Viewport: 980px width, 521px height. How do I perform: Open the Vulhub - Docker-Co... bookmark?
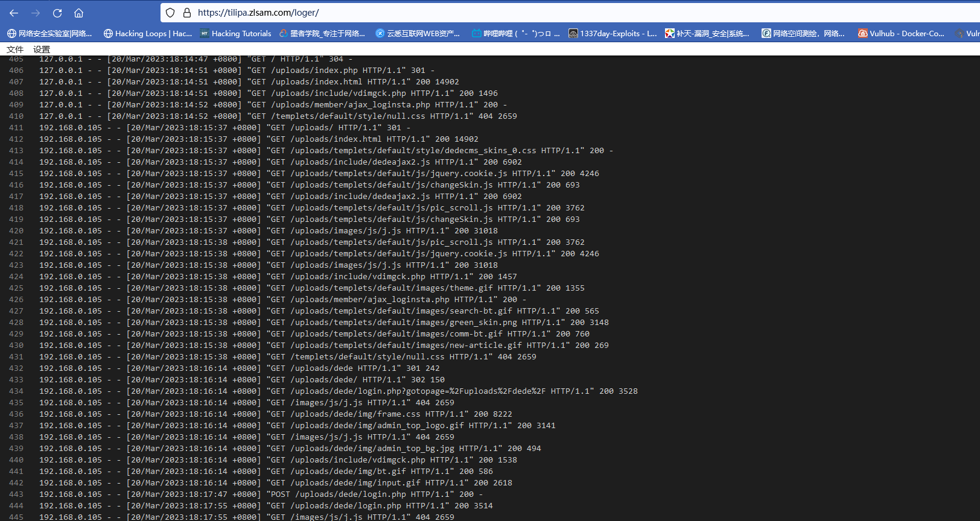[902, 34]
